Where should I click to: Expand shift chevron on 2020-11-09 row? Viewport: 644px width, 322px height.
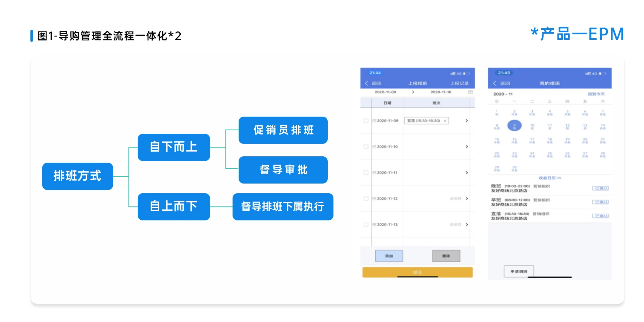[467, 121]
